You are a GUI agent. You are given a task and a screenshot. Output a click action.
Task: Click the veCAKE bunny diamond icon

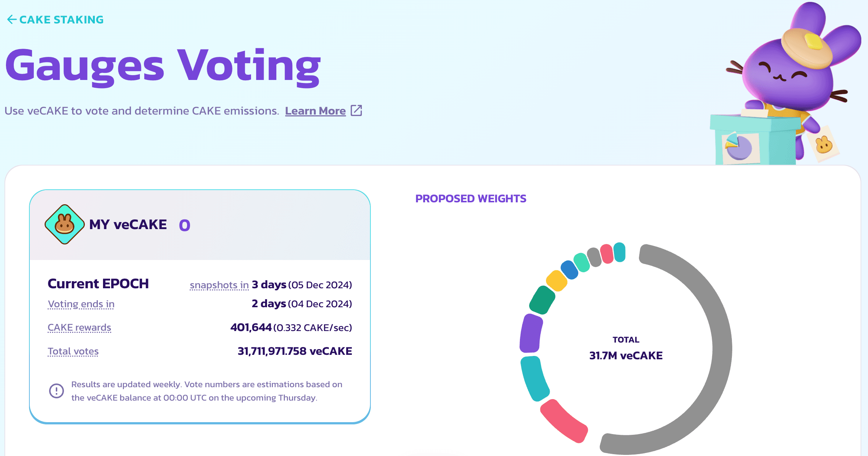point(64,224)
